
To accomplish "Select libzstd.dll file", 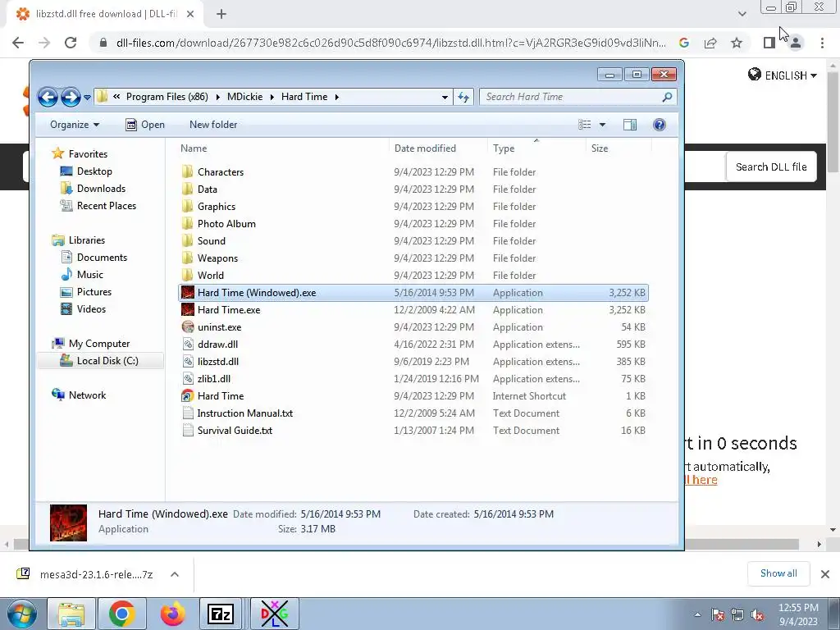I will point(413,361).
